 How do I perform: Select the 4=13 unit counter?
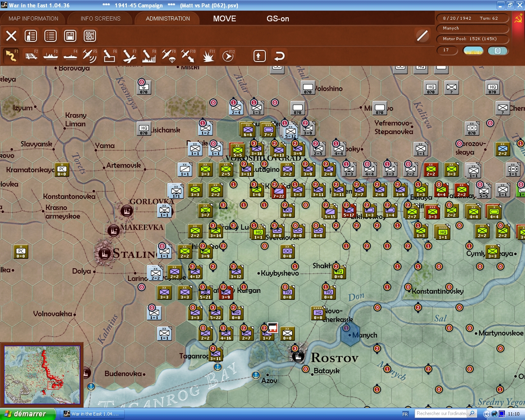click(279, 150)
